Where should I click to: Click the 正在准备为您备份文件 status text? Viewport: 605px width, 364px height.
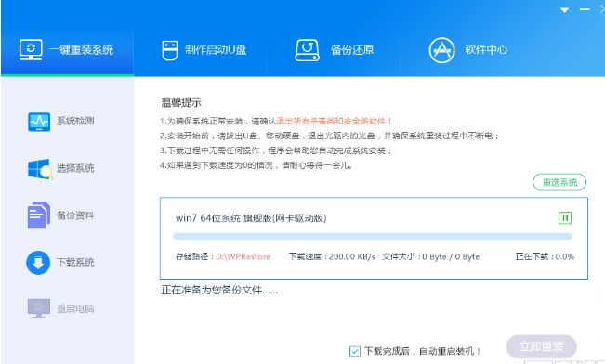pyautogui.click(x=219, y=290)
